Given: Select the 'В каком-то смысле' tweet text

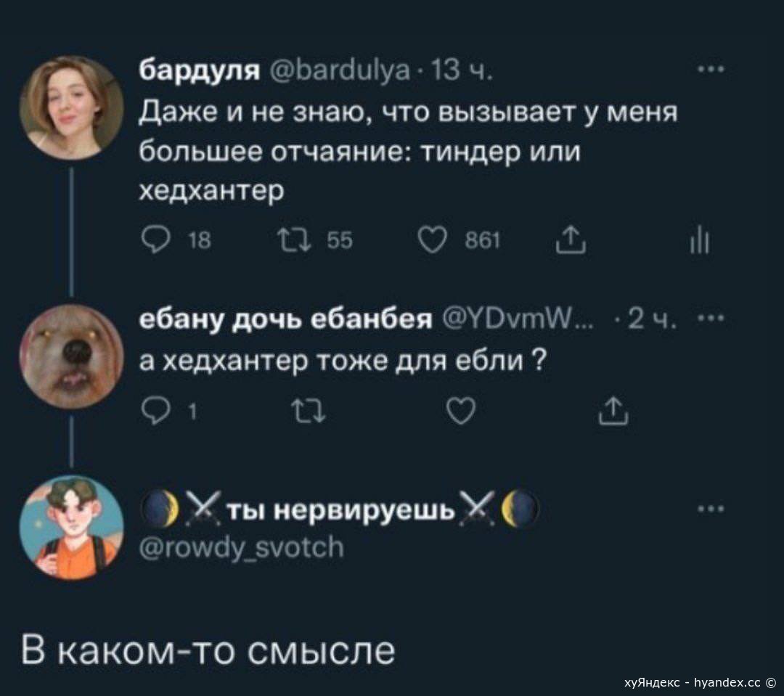Looking at the screenshot, I should 208,650.
